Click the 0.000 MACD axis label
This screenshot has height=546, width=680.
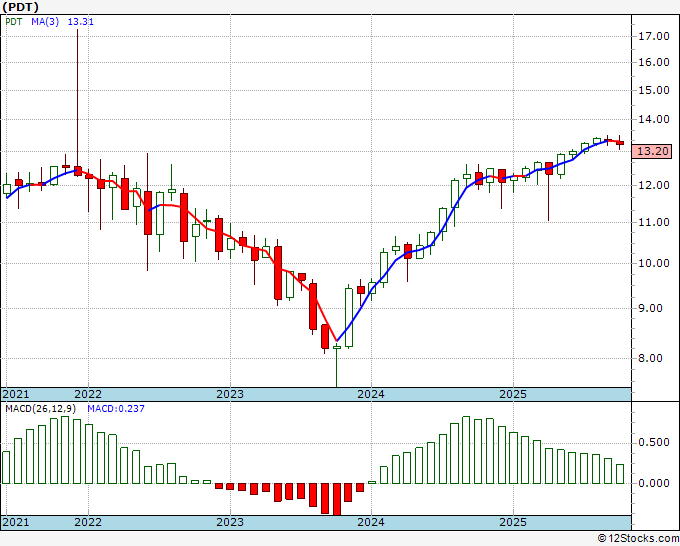tap(654, 483)
